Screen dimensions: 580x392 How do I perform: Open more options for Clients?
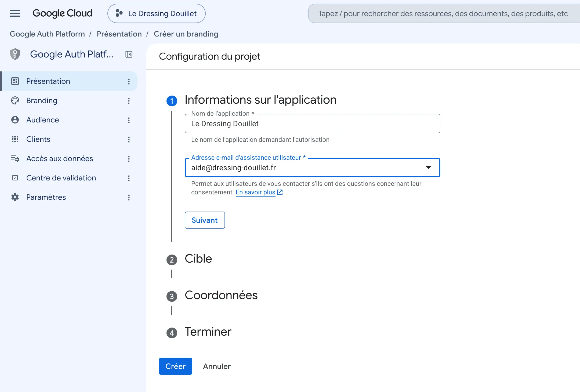pyautogui.click(x=129, y=139)
